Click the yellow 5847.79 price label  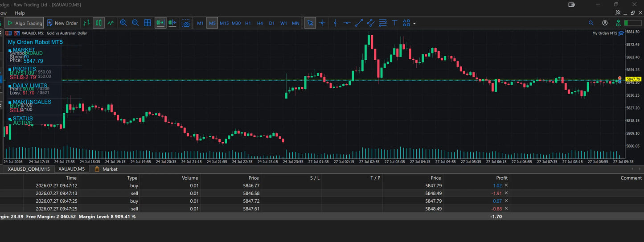pos(633,79)
